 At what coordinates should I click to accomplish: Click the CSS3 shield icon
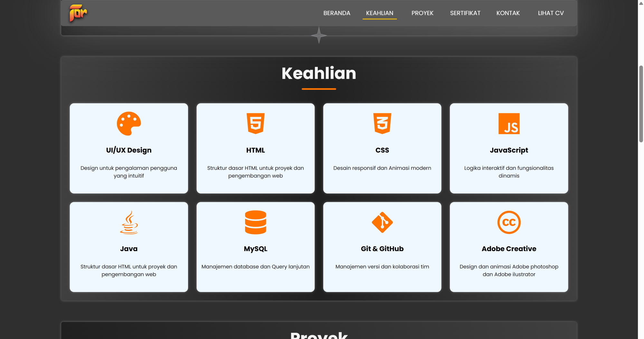click(382, 123)
